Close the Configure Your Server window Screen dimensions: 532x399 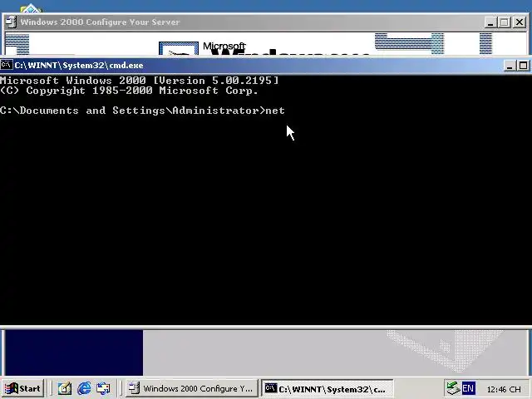point(520,22)
